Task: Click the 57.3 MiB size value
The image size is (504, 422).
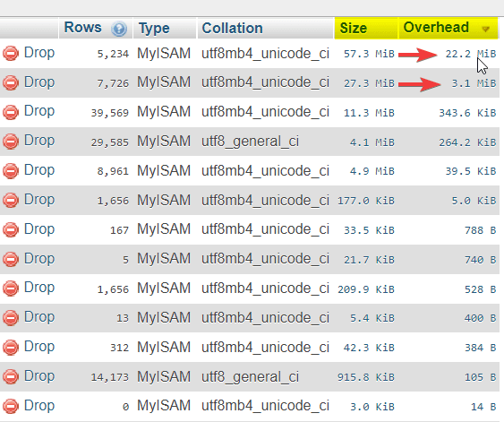Action: pyautogui.click(x=369, y=54)
